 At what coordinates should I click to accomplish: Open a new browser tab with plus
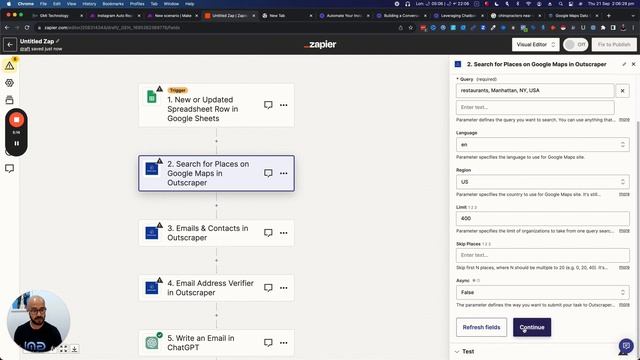pos(609,16)
